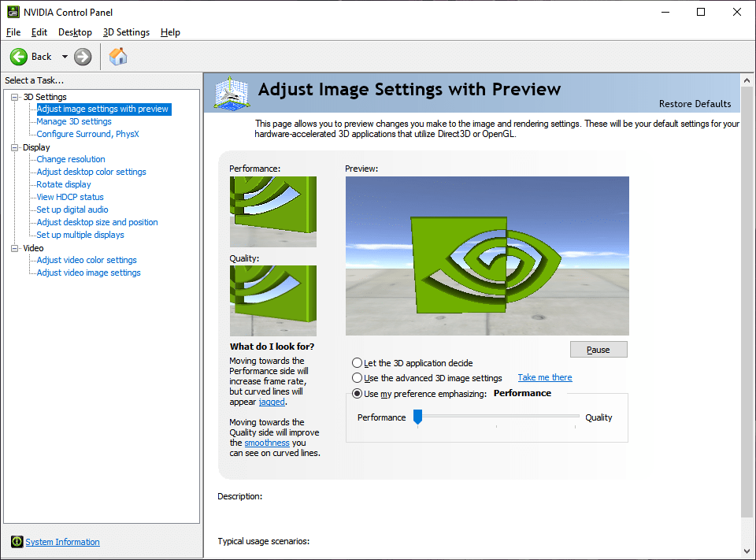Click the Performance sample thumbnail
Image resolution: width=756 pixels, height=560 pixels.
pyautogui.click(x=273, y=212)
